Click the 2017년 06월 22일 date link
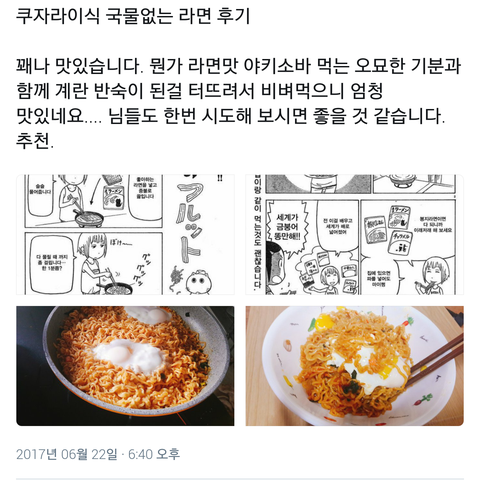 [x=67, y=454]
